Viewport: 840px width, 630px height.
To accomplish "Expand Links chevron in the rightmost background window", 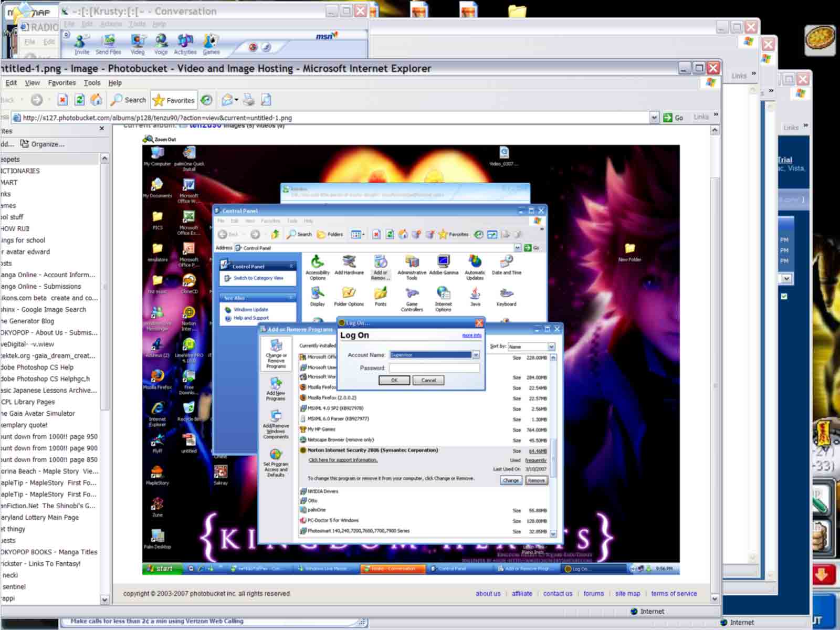I will (x=806, y=125).
